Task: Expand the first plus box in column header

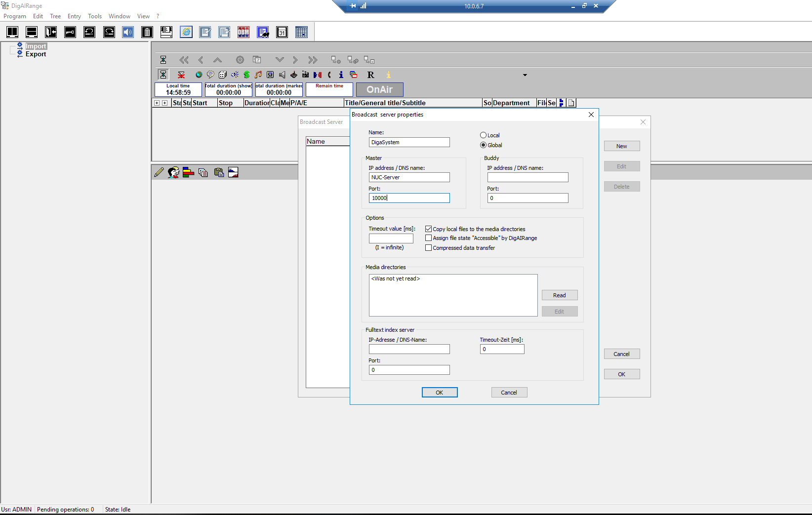Action: 157,103
